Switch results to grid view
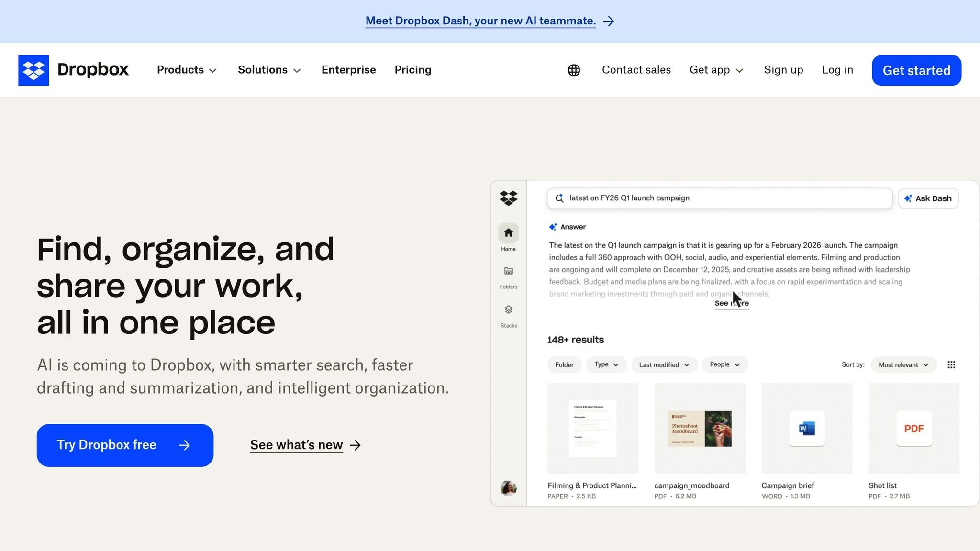Viewport: 980px width, 551px height. click(951, 364)
